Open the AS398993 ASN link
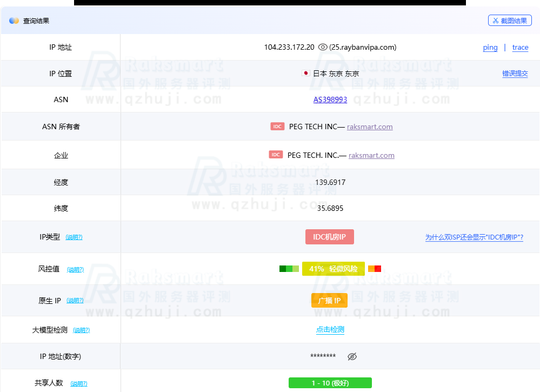 [x=330, y=99]
